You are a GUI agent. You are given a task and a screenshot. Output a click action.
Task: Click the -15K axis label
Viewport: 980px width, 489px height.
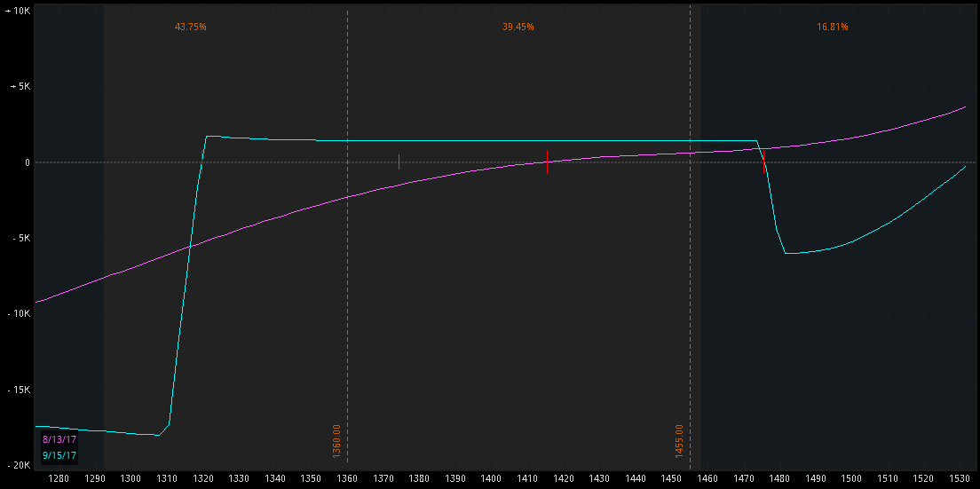(17, 390)
